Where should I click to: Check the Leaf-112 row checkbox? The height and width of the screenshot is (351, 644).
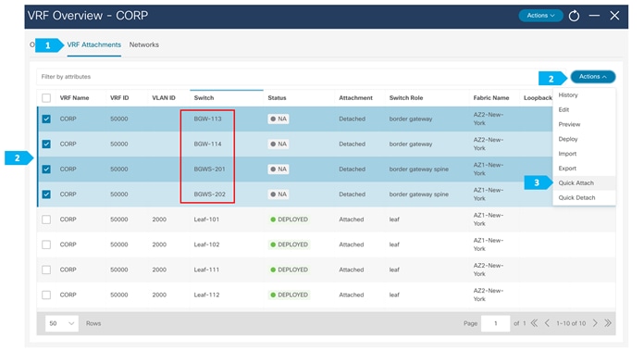(46, 295)
